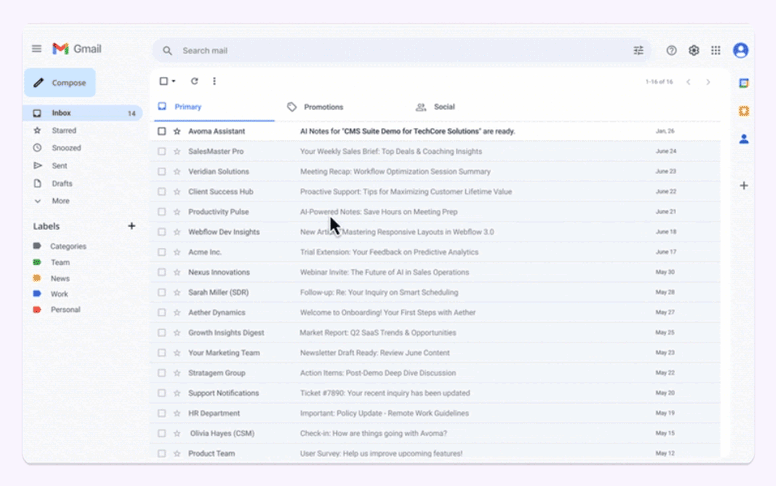This screenshot has height=486, width=776.
Task: Open the Team label
Action: (60, 262)
